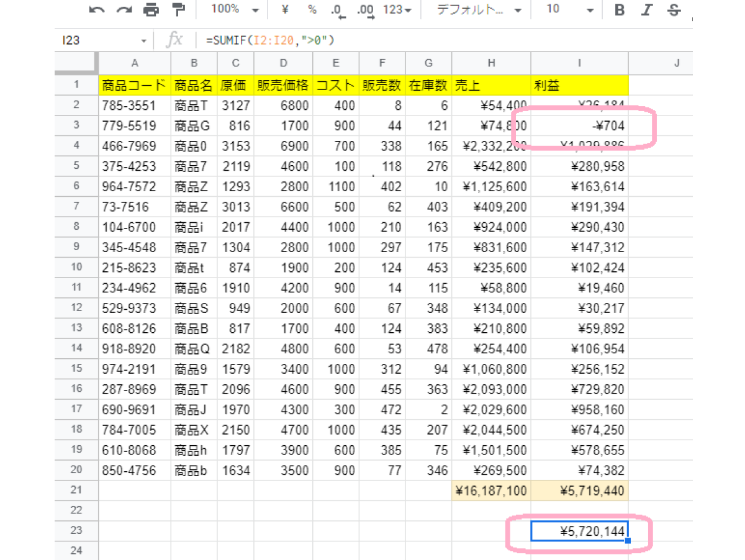Image resolution: width=745 pixels, height=560 pixels.
Task: Open the デフォルト font dropdown
Action: pos(479,9)
